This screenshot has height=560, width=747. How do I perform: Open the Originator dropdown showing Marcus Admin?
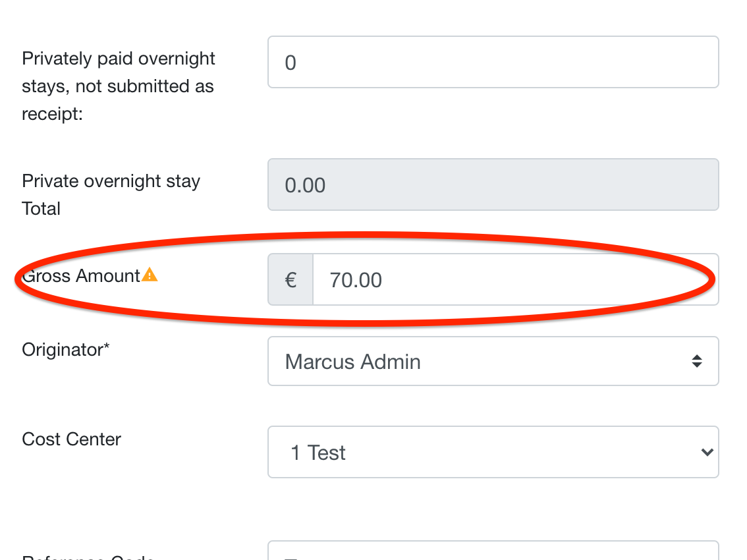coord(493,361)
